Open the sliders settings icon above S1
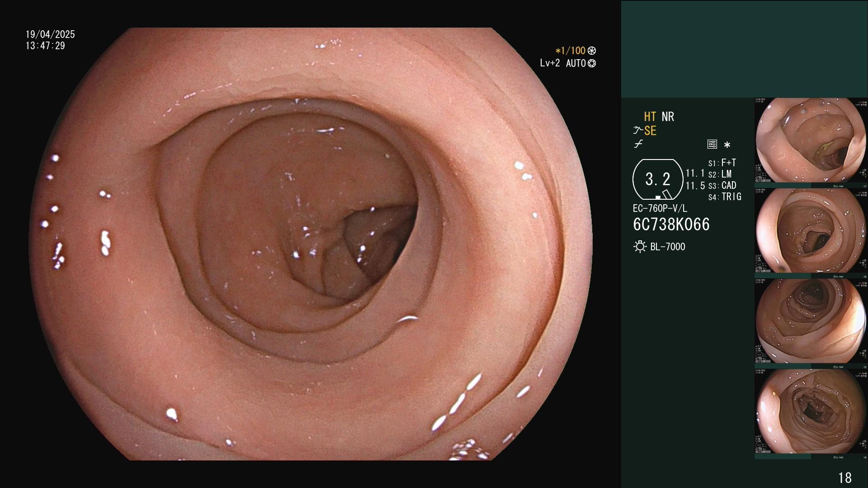The width and height of the screenshot is (868, 488). point(712,145)
